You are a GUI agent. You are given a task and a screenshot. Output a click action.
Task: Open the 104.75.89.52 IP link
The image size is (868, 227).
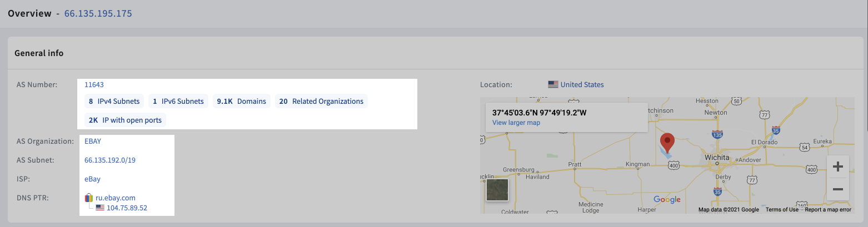pyautogui.click(x=127, y=208)
